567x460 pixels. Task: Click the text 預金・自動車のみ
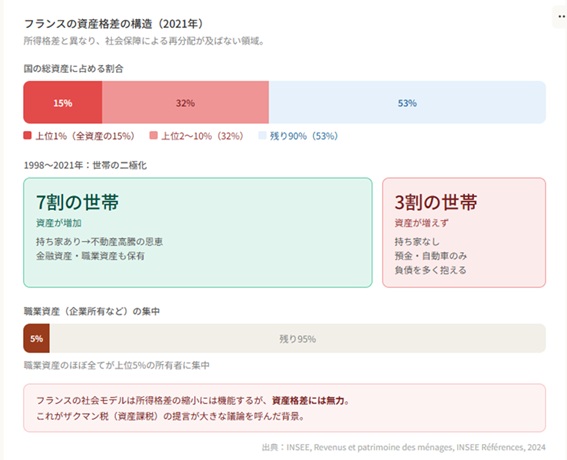click(431, 256)
